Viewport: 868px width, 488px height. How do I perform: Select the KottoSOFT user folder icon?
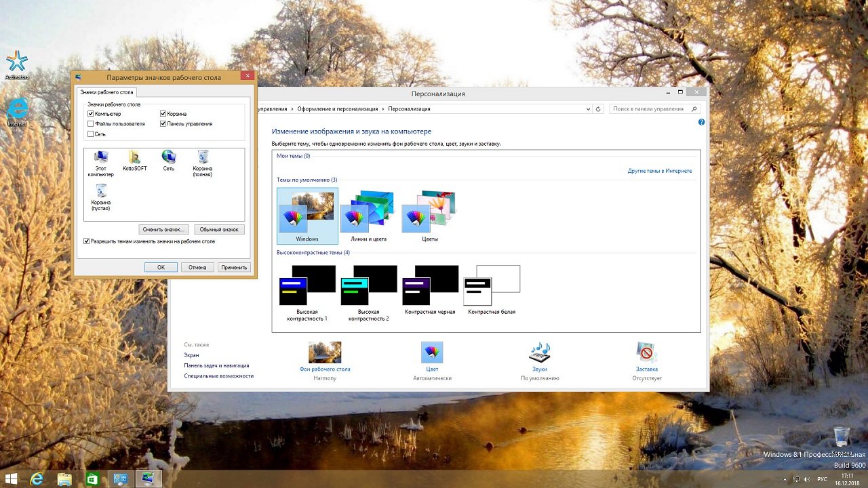click(x=134, y=158)
